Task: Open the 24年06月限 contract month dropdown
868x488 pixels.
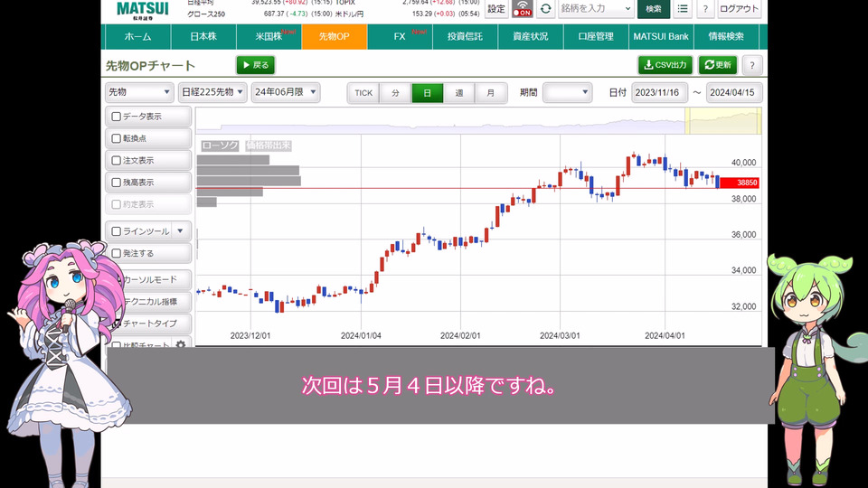Action: point(286,92)
